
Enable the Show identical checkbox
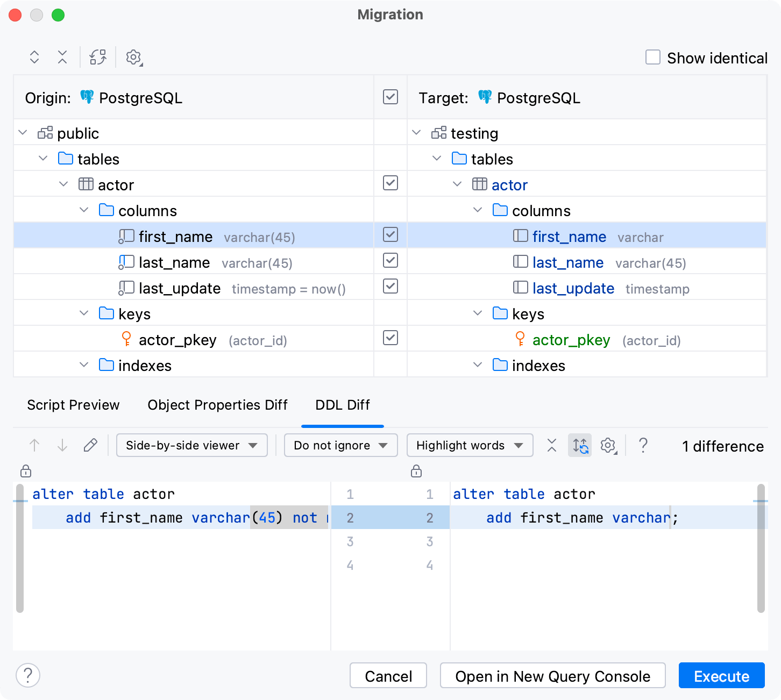pos(653,57)
